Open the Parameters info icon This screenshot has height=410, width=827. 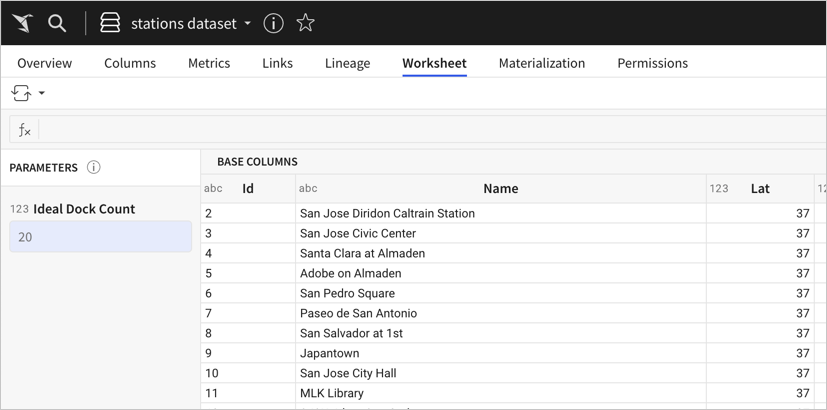[x=93, y=168]
